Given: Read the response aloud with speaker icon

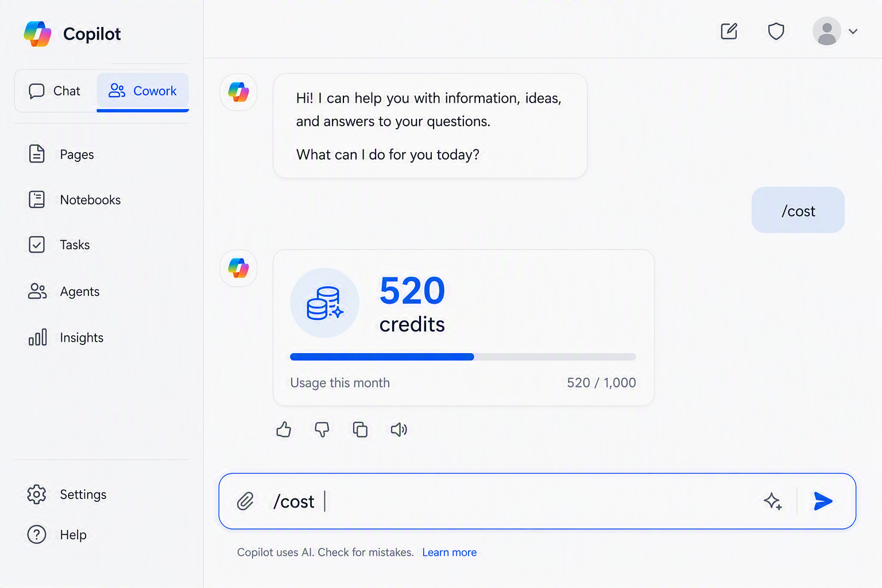Looking at the screenshot, I should (x=399, y=430).
